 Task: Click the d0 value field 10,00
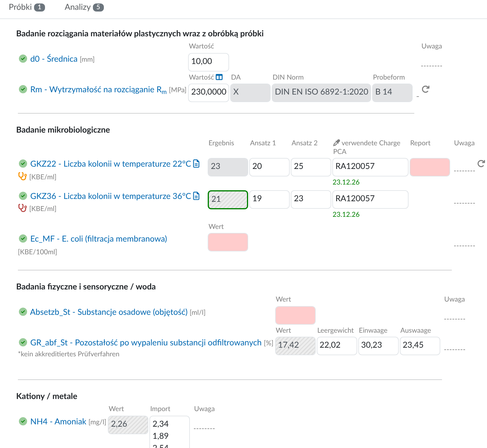point(209,62)
